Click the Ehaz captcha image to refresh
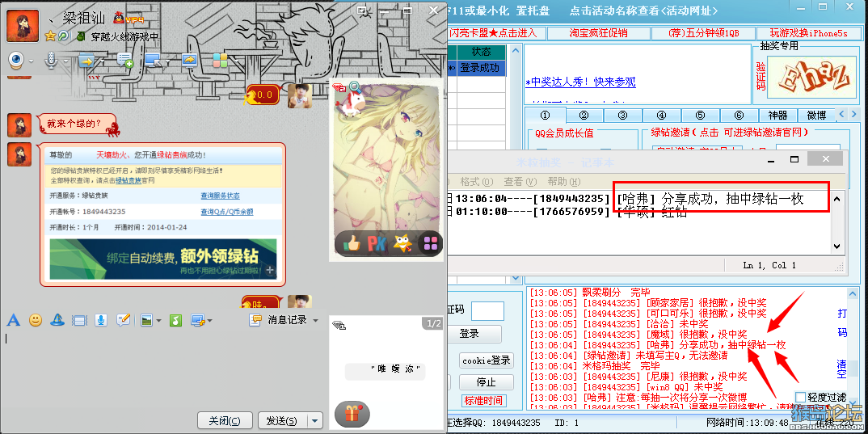Screen dimensions: 868x434 [813, 77]
